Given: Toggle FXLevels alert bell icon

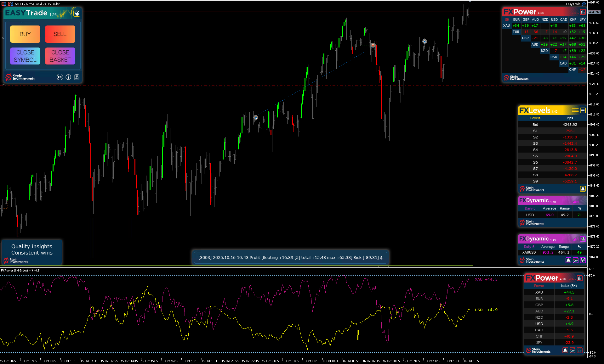Looking at the screenshot, I should pos(583,189).
